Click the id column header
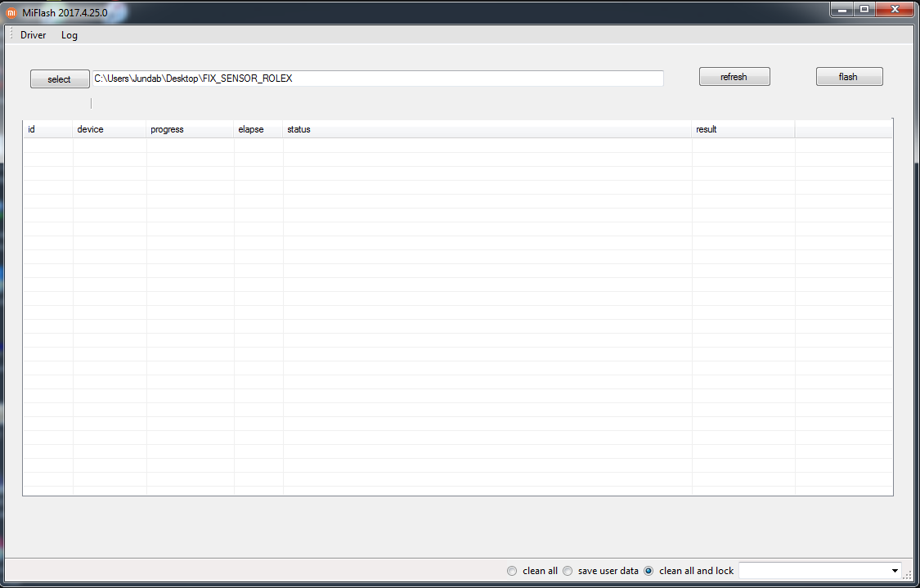The width and height of the screenshot is (920, 588). pos(48,130)
